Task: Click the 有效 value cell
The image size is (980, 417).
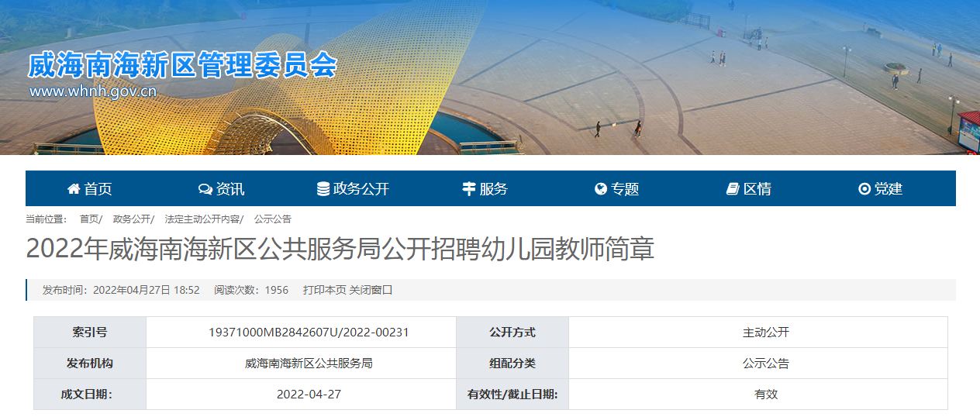Action: coord(758,394)
